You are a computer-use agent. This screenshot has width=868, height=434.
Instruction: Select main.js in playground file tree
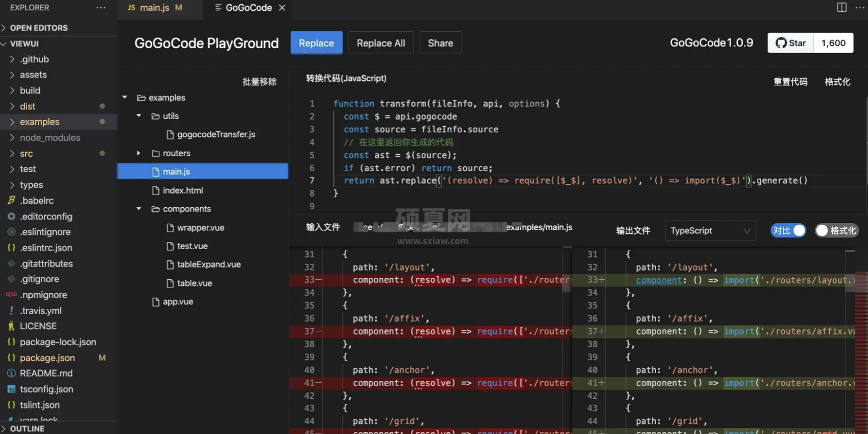203,172
